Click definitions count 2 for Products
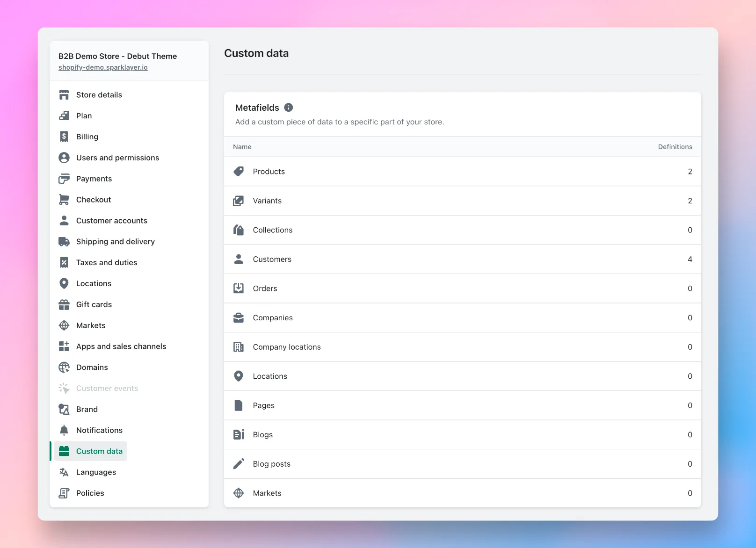The image size is (756, 548). (x=690, y=172)
